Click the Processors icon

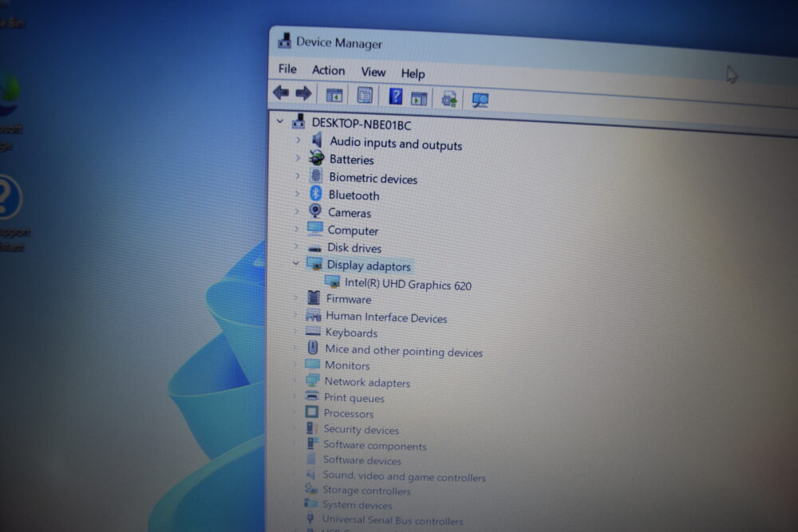pyautogui.click(x=312, y=412)
